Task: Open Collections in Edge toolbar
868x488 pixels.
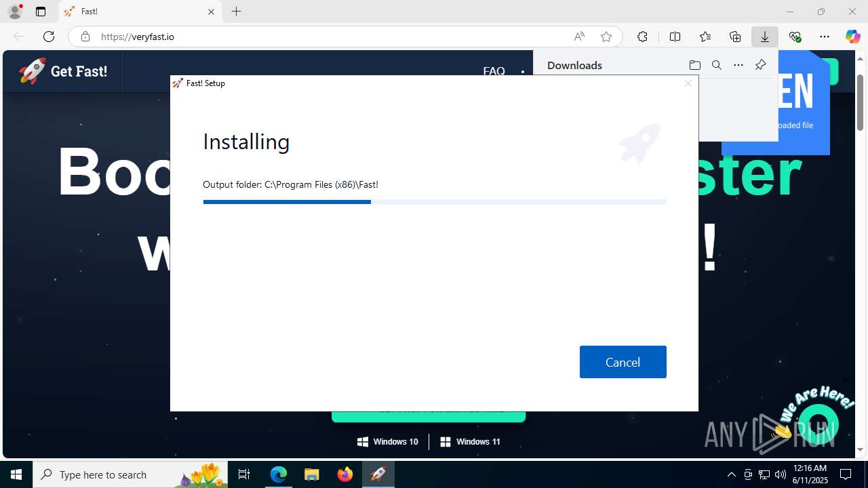Action: pos(735,37)
